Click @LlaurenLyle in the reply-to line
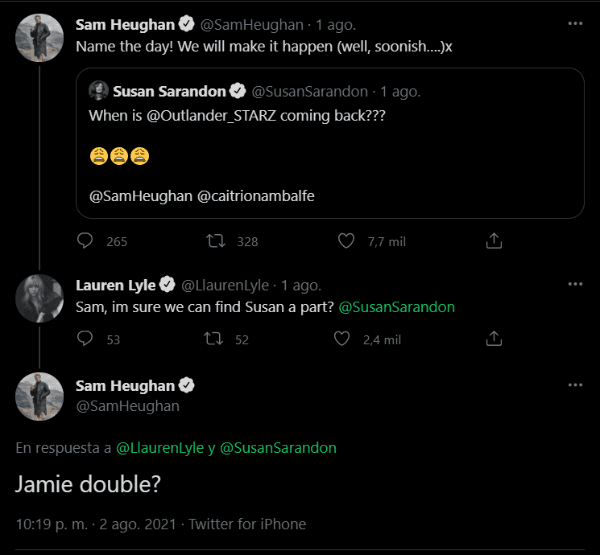 click(160, 448)
